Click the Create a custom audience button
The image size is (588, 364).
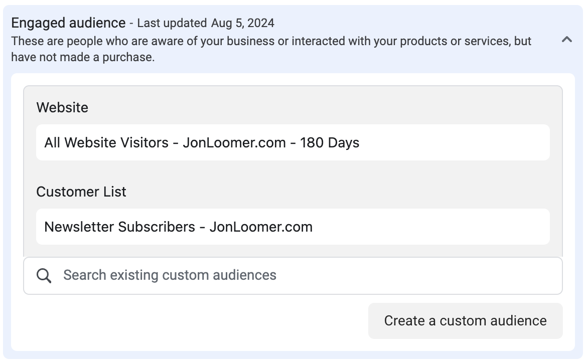point(466,321)
